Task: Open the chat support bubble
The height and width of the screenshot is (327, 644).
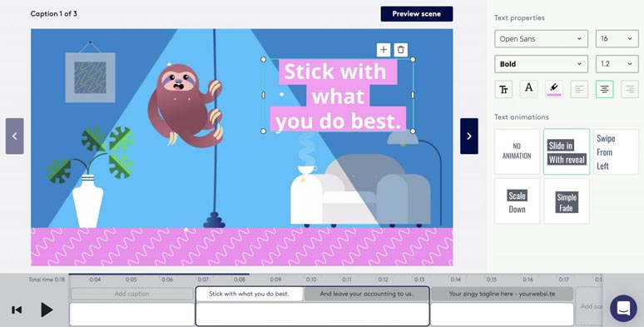Action: tap(623, 308)
